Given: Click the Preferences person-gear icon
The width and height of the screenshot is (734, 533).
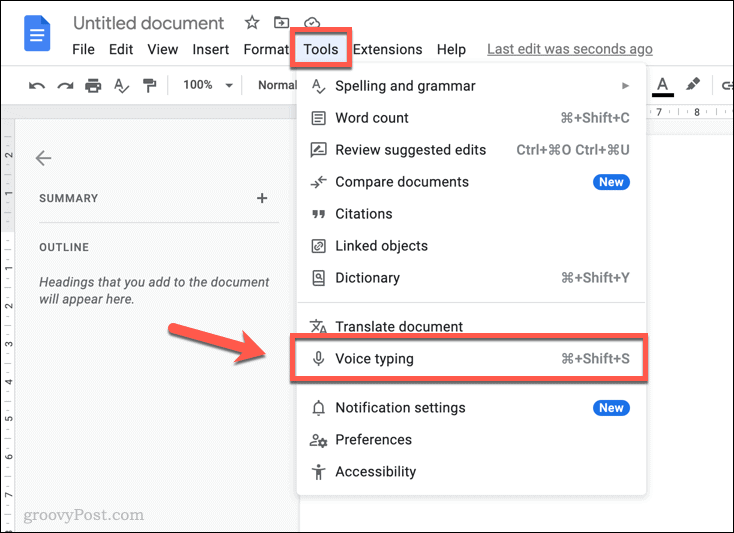Looking at the screenshot, I should coord(318,440).
